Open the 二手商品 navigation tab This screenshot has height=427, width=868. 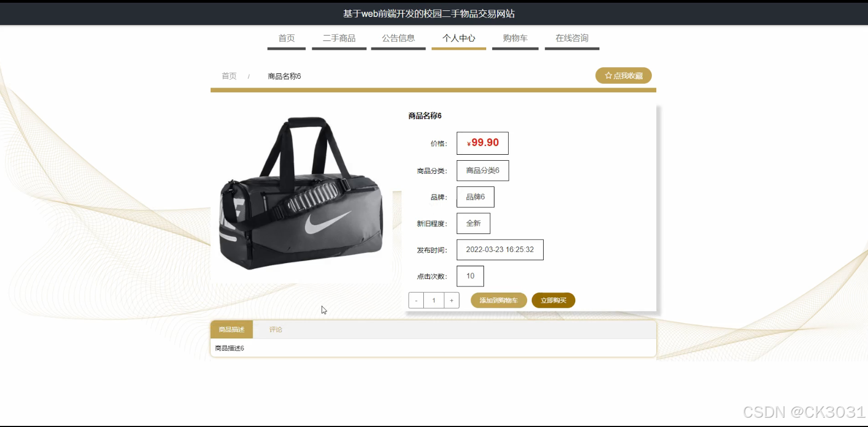339,38
